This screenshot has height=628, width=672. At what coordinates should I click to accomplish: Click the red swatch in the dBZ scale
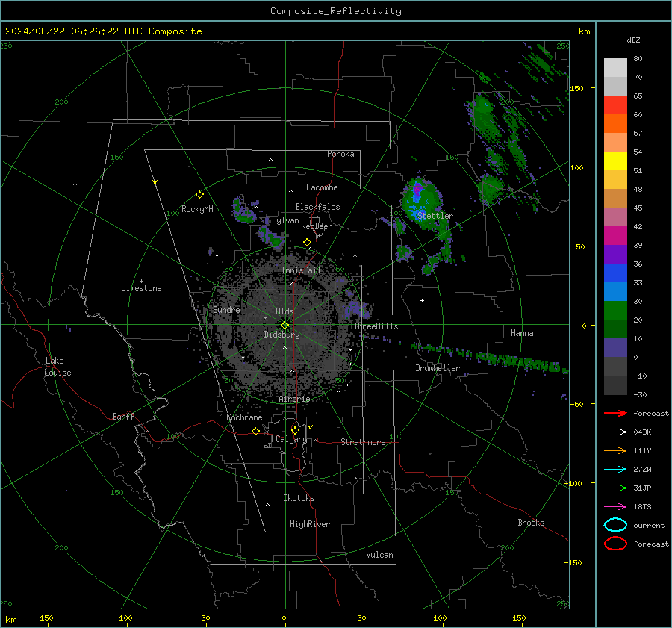coord(615,105)
